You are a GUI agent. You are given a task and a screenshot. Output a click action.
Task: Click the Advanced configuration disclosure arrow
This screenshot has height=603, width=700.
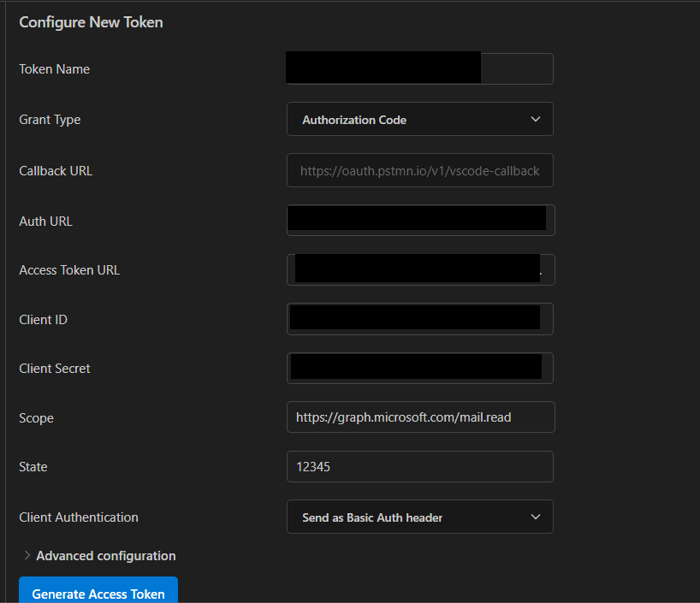click(27, 555)
